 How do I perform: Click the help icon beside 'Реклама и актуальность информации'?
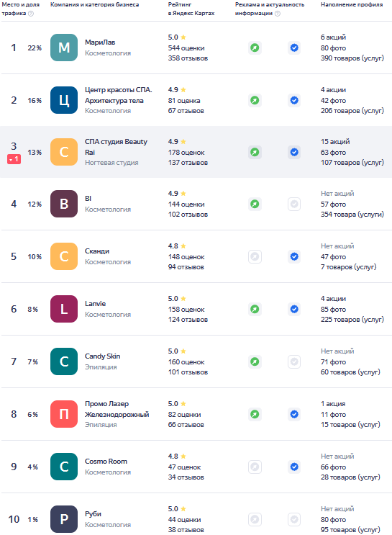tap(278, 14)
